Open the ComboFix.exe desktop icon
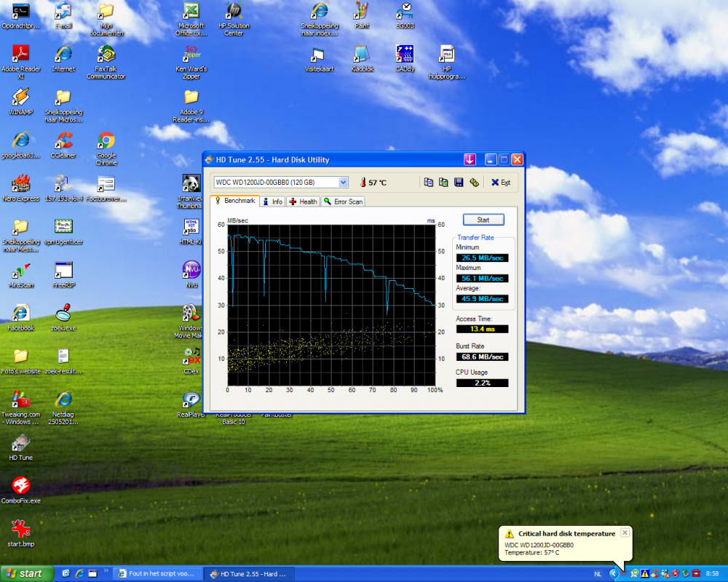Screen dimensions: 728x582 point(20,485)
